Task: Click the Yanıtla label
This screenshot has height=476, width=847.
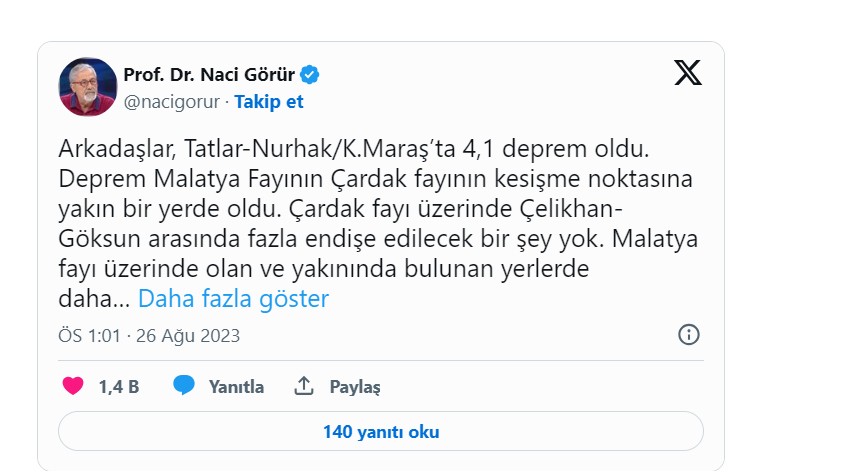Action: [236, 387]
